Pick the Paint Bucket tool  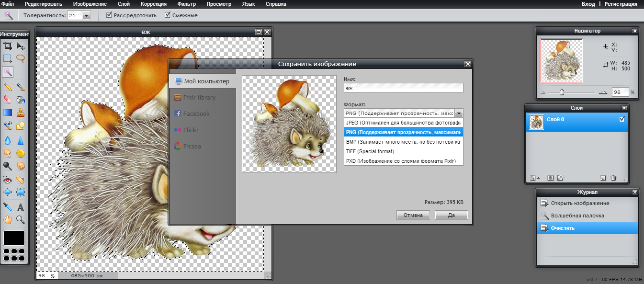point(21,100)
